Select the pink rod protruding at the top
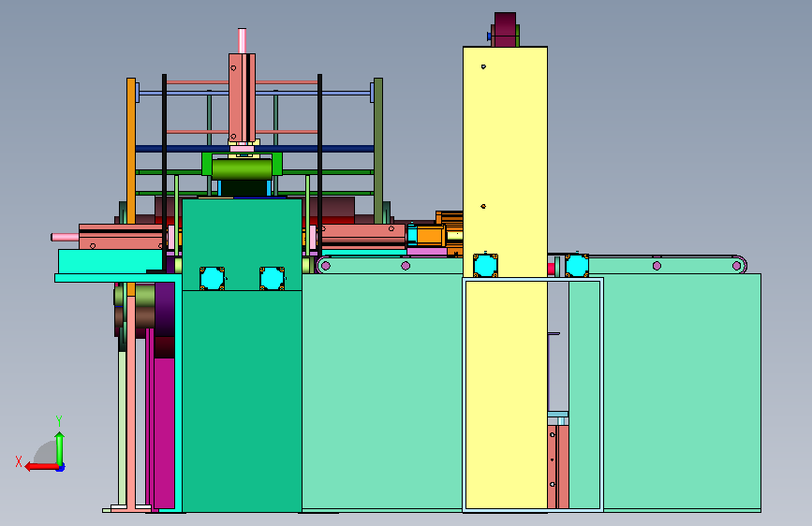 (x=242, y=41)
